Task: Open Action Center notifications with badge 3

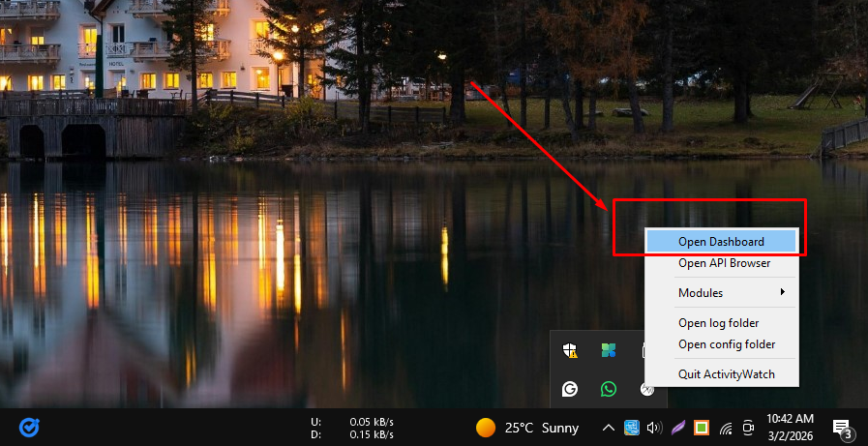Action: (842, 428)
